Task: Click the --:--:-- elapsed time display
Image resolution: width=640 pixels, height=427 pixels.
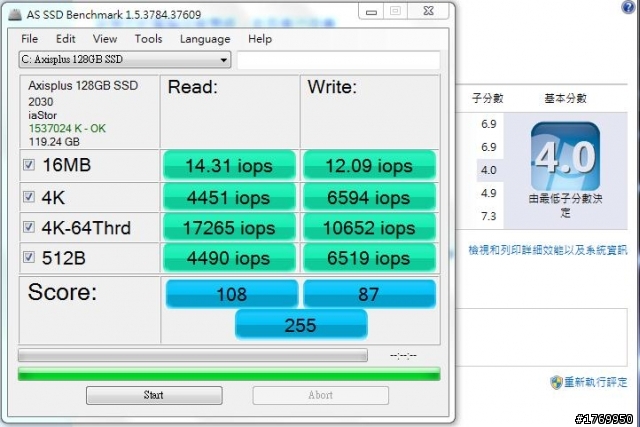Action: 403,356
